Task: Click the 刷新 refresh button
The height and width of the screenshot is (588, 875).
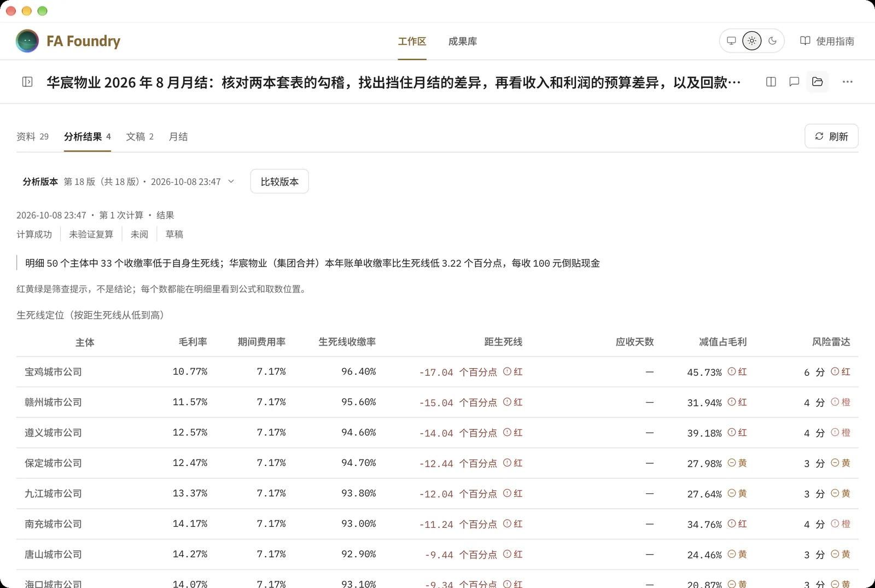Action: pyautogui.click(x=831, y=136)
